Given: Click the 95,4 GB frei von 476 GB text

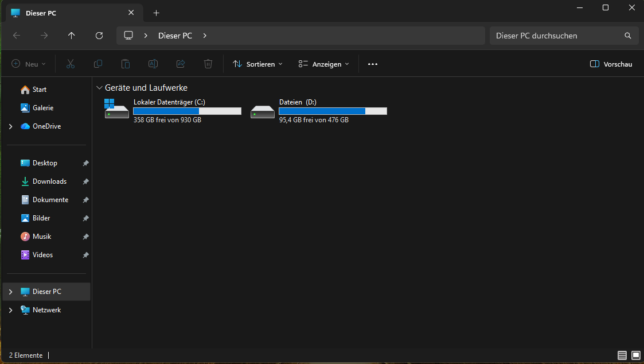Looking at the screenshot, I should tap(314, 120).
